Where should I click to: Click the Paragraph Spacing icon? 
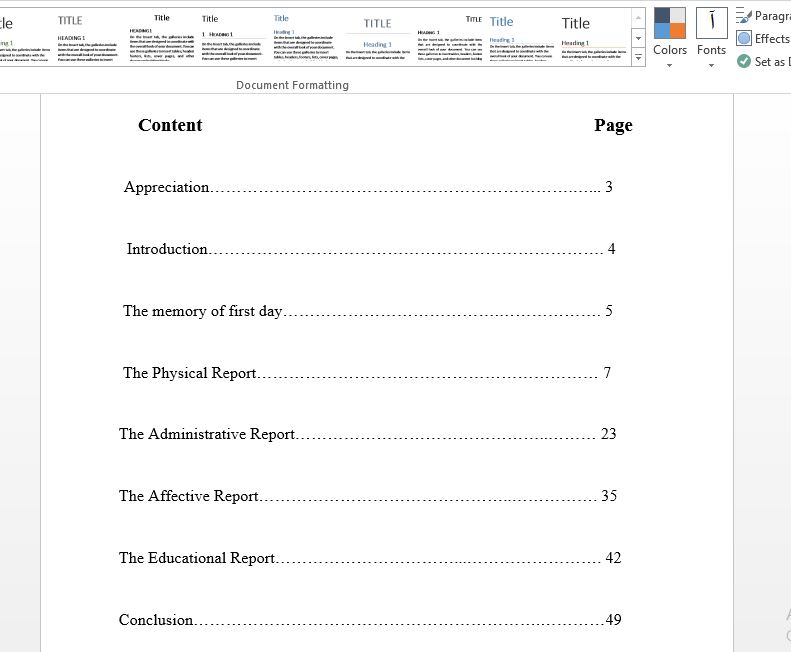click(744, 16)
